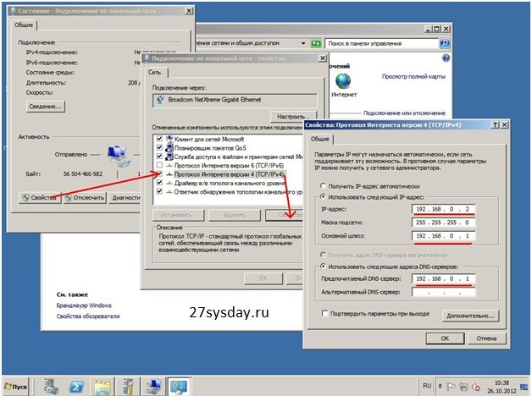Switch to the Сеть tab
Screen dimensions: 532x396
click(157, 74)
